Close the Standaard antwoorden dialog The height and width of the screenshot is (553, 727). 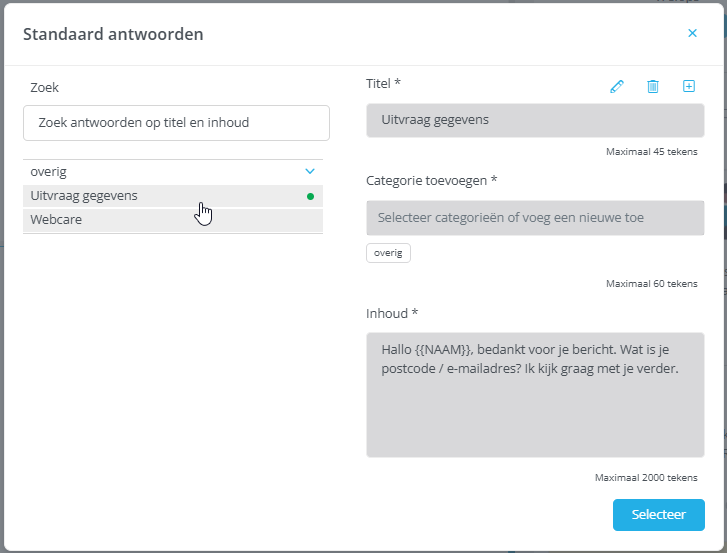692,33
